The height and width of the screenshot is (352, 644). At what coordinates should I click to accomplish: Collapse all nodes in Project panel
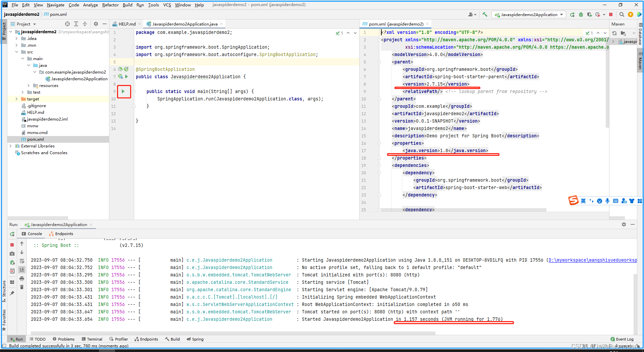tap(85, 24)
